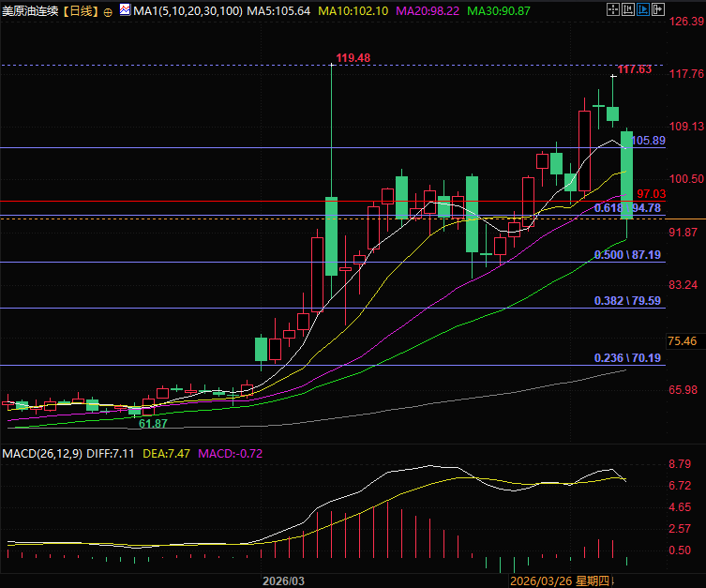
Task: Click the 2026/03 month label on time axis
Action: point(283,580)
